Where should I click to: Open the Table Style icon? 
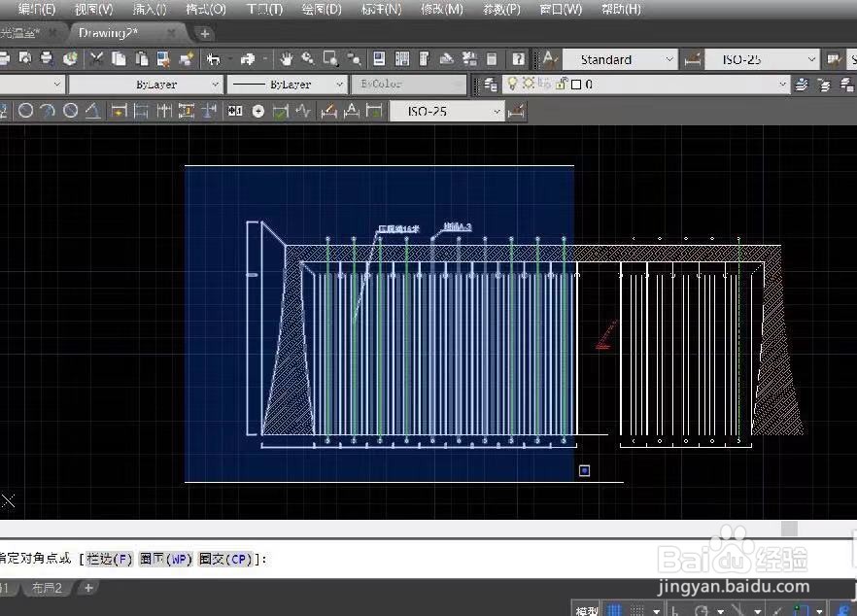pyautogui.click(x=834, y=59)
